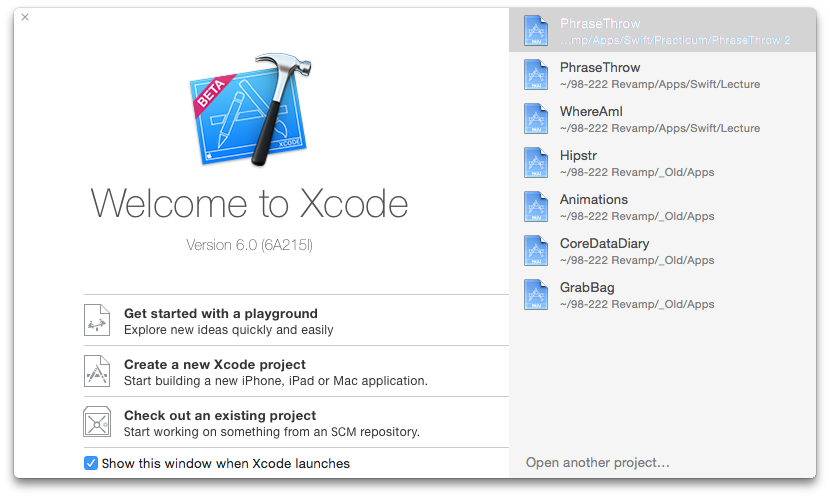Viewport: 830px width, 498px height.
Task: Select recent project WhereAmI
Action: coord(663,119)
